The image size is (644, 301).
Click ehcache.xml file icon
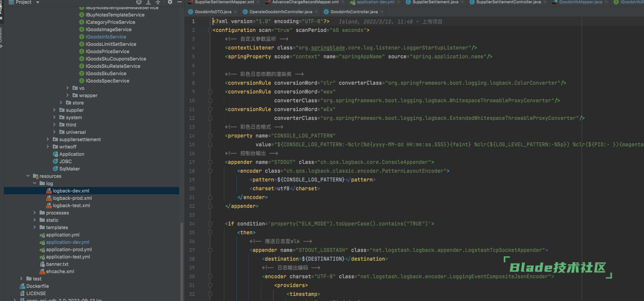click(42, 271)
